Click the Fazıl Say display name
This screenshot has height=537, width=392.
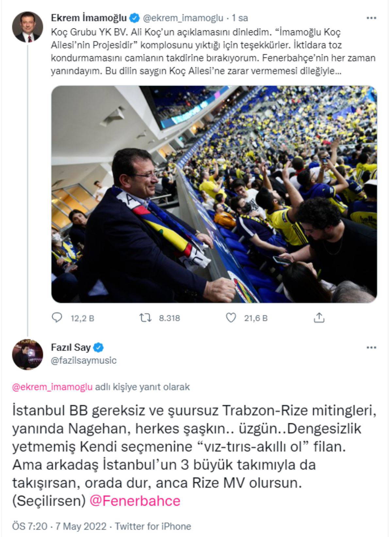[x=71, y=347]
